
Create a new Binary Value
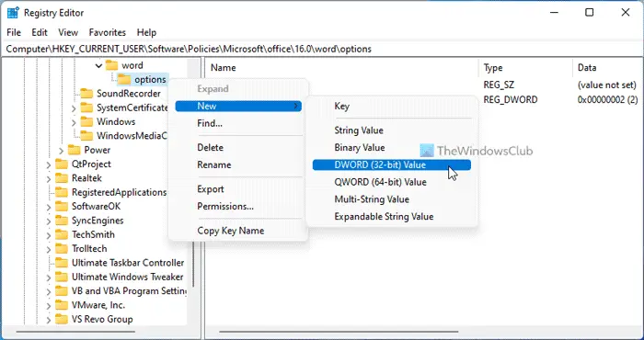(392, 148)
